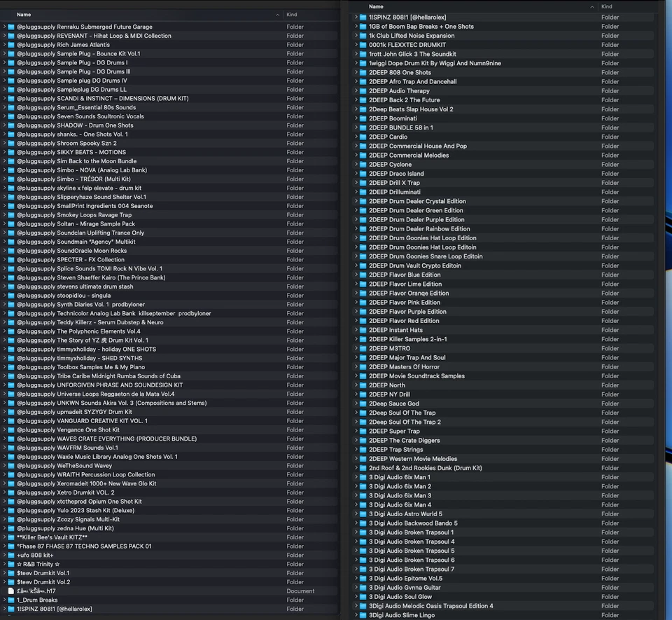672x620 pixels.
Task: Sort left window by Kind column
Action: click(292, 15)
